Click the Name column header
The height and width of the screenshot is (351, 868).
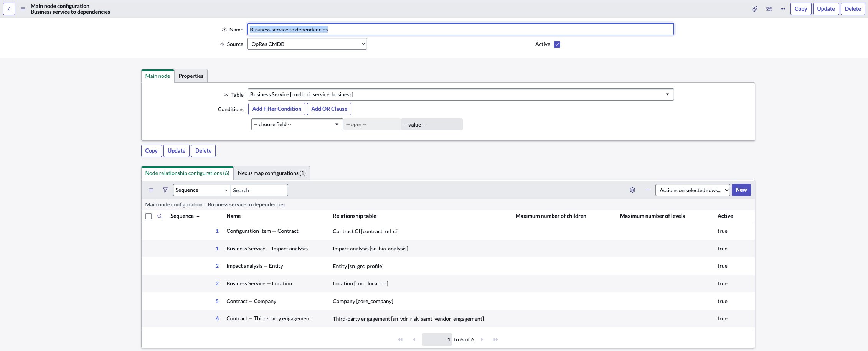click(x=233, y=216)
